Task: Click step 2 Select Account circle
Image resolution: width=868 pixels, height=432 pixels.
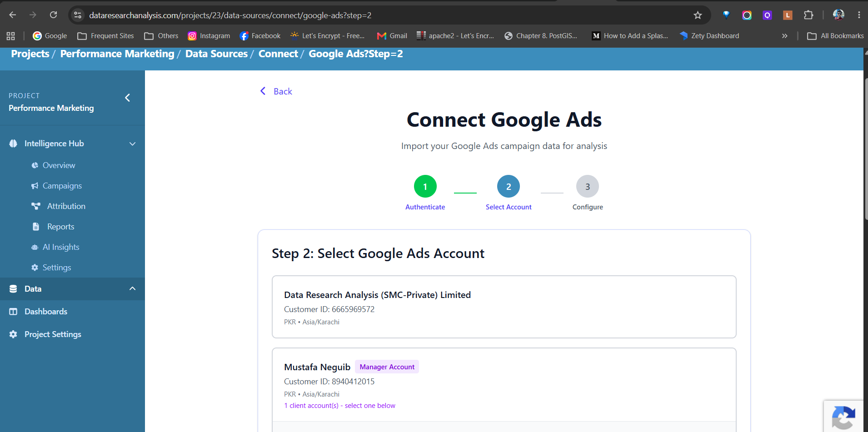Action: [x=509, y=186]
